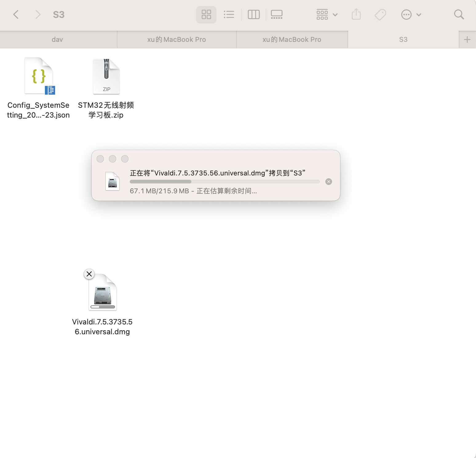Image resolution: width=476 pixels, height=458 pixels.
Task: Click the STM32无线射频学习板.zip file name
Action: [106, 110]
